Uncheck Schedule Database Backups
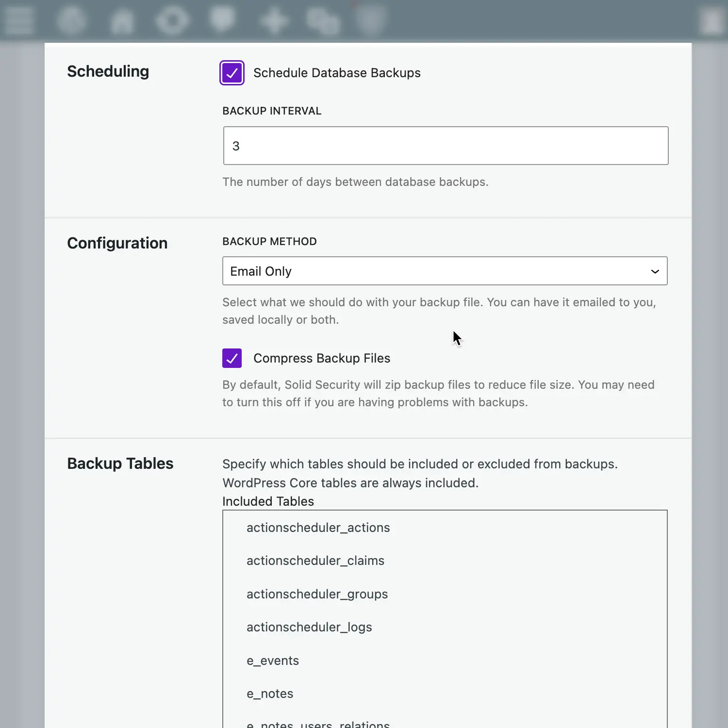The width and height of the screenshot is (728, 728). tap(232, 73)
